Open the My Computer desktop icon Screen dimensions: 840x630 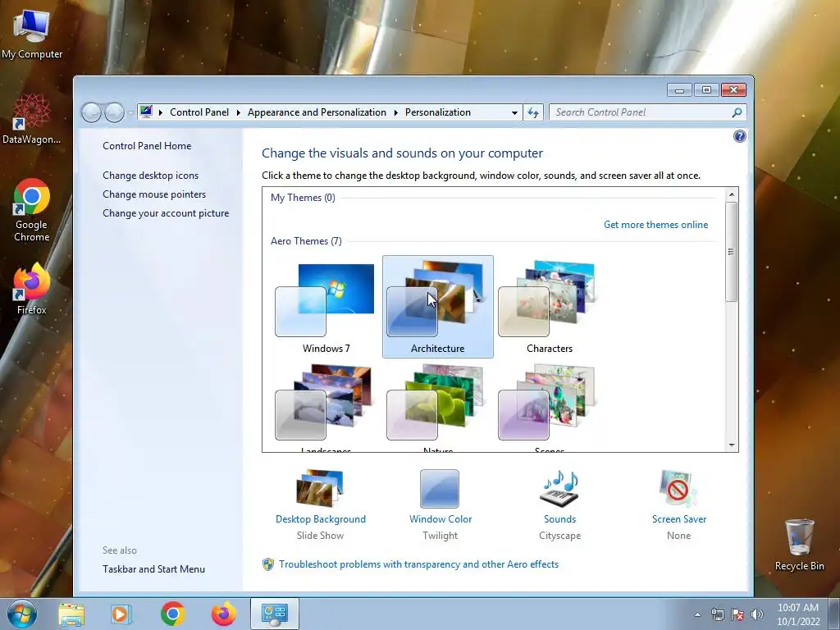click(32, 34)
